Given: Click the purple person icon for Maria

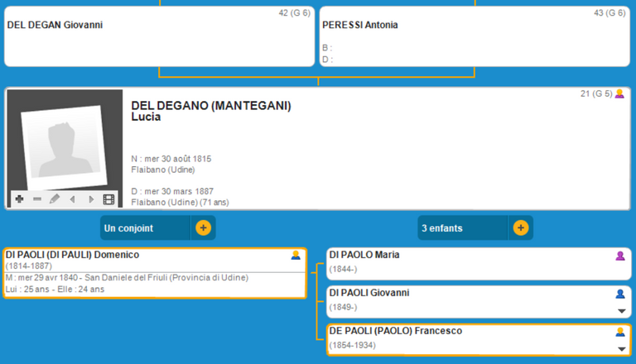Looking at the screenshot, I should (620, 256).
